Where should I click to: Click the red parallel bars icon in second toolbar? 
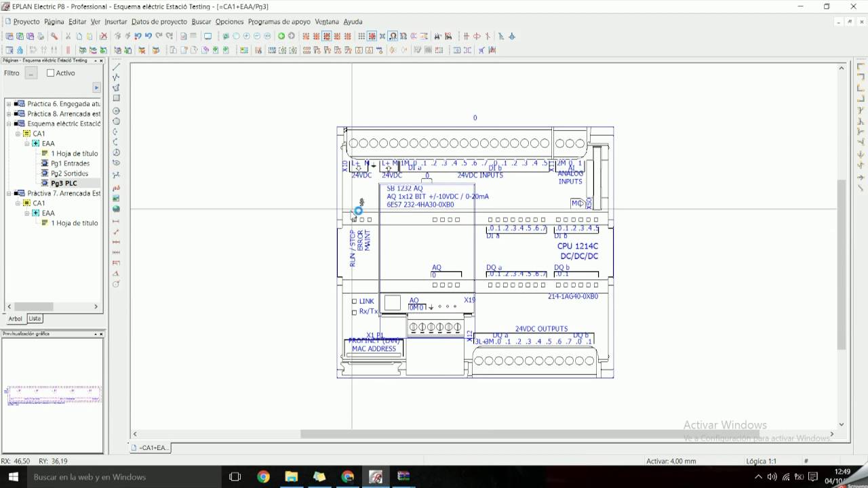click(68, 49)
